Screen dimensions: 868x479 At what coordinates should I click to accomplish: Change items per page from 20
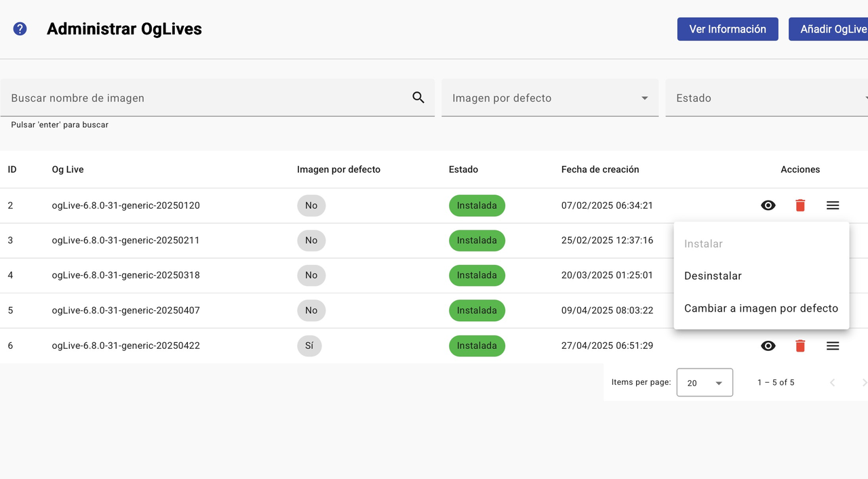point(705,383)
